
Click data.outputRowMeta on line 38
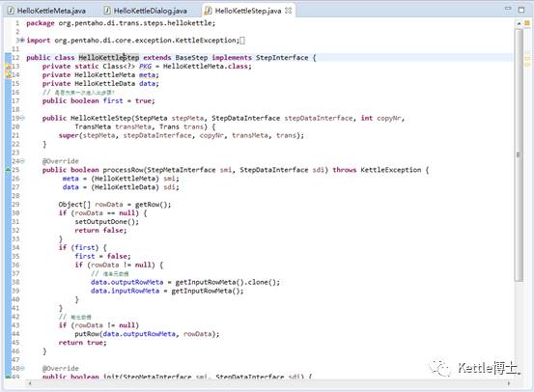click(x=127, y=282)
